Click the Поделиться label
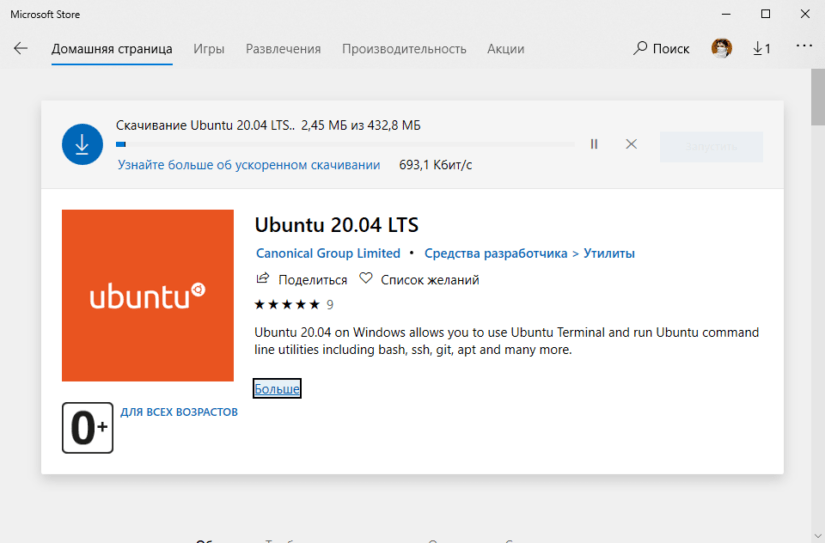825x543 pixels. [313, 280]
